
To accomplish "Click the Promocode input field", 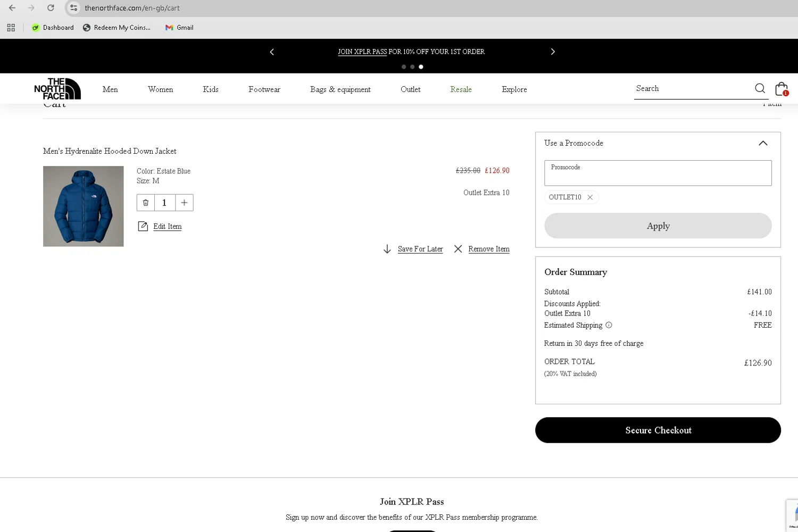I will (658, 173).
